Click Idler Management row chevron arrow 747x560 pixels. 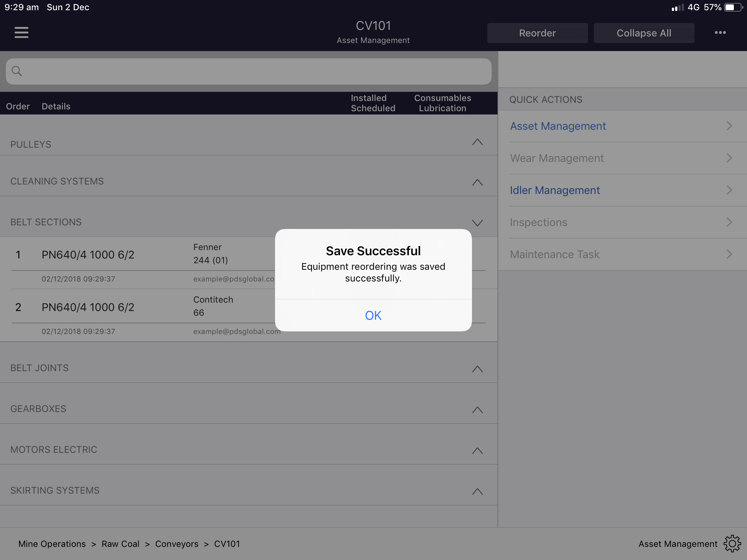(729, 190)
